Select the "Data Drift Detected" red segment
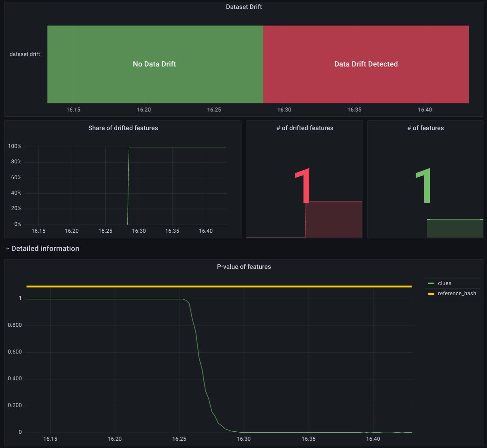487x448 pixels. click(365, 64)
